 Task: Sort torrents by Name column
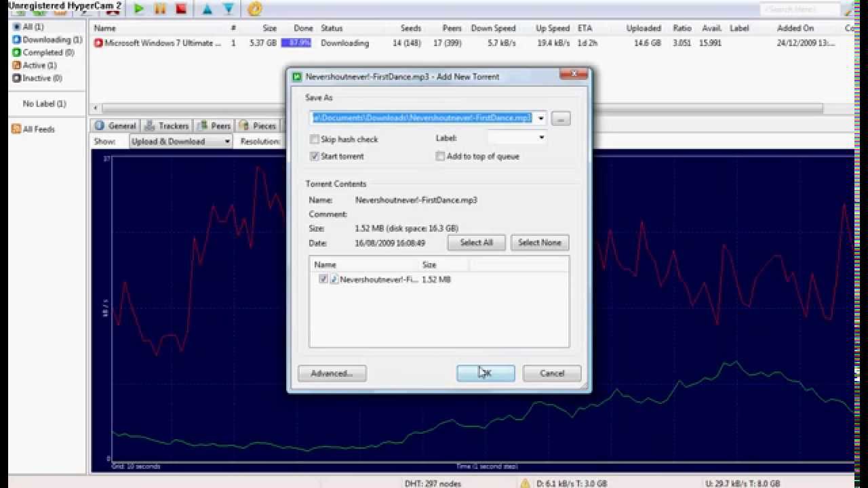point(104,28)
